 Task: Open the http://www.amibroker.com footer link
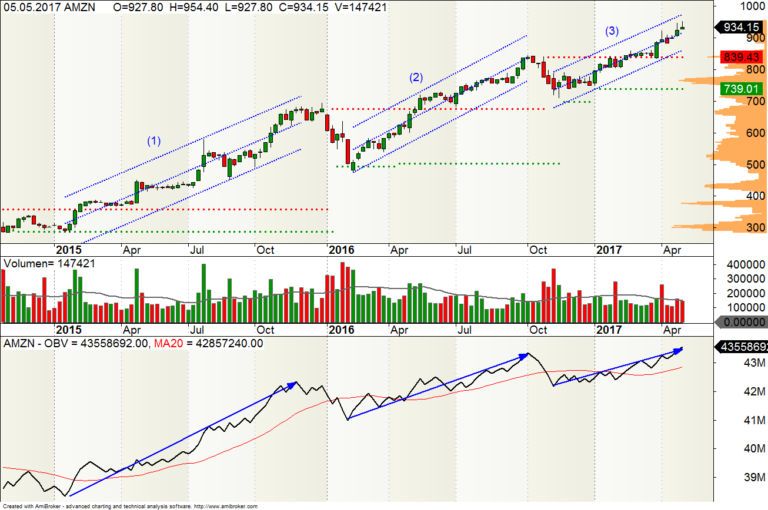click(226, 506)
